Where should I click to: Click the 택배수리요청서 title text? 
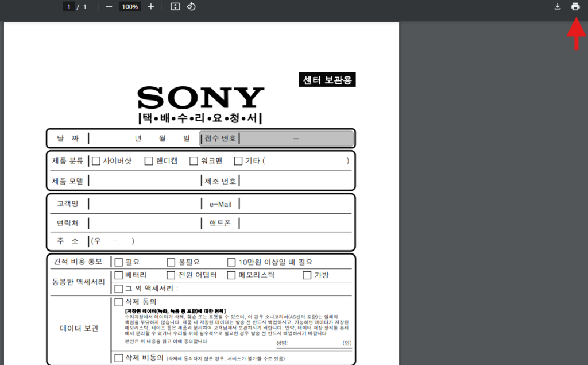point(200,118)
